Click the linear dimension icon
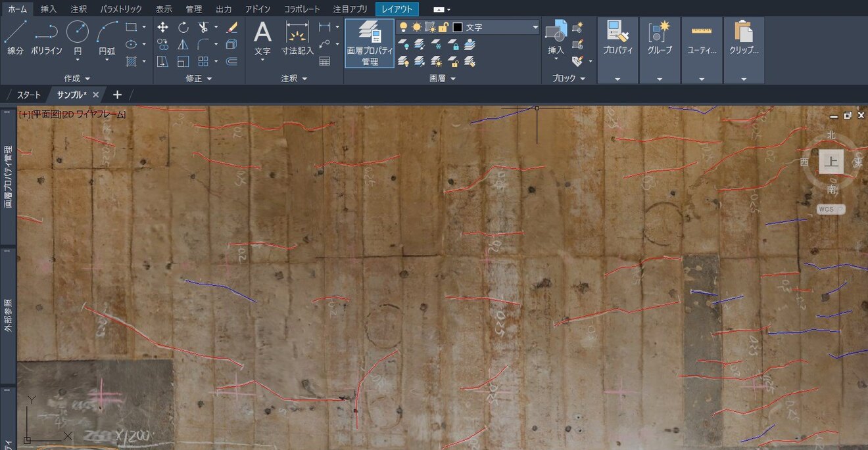 [324, 27]
